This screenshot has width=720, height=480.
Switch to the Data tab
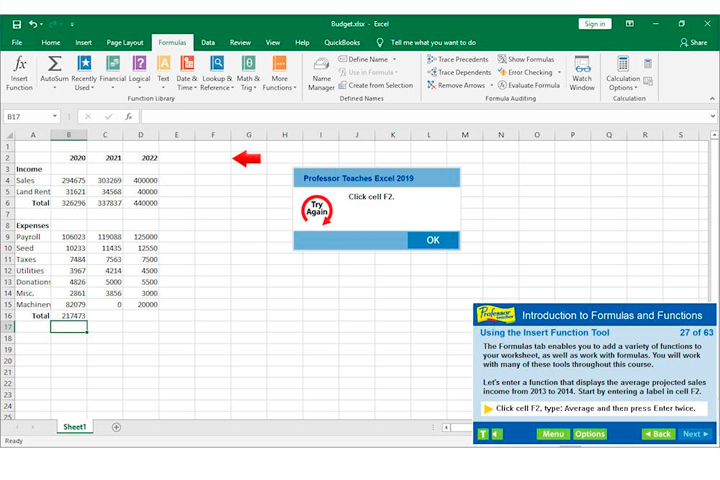[x=208, y=42]
